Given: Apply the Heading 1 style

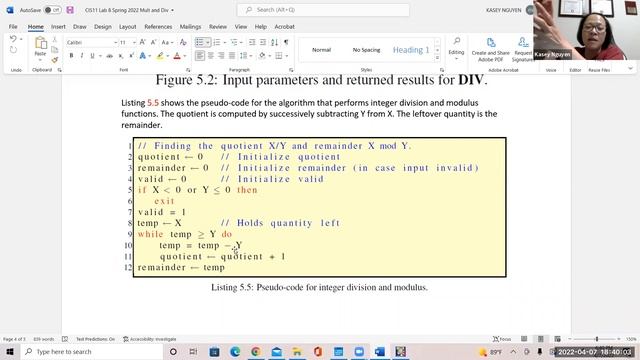Looking at the screenshot, I should [411, 50].
